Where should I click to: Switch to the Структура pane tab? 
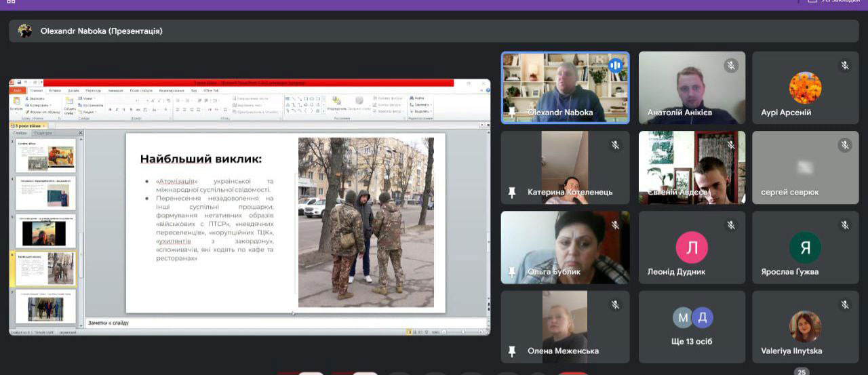point(43,134)
